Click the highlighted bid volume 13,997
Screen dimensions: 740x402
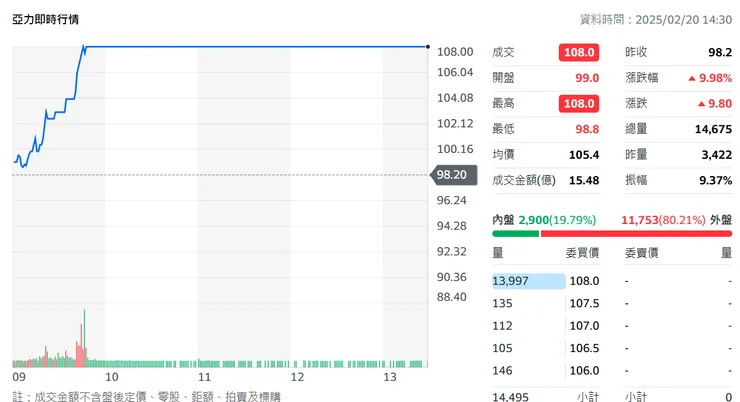529,281
